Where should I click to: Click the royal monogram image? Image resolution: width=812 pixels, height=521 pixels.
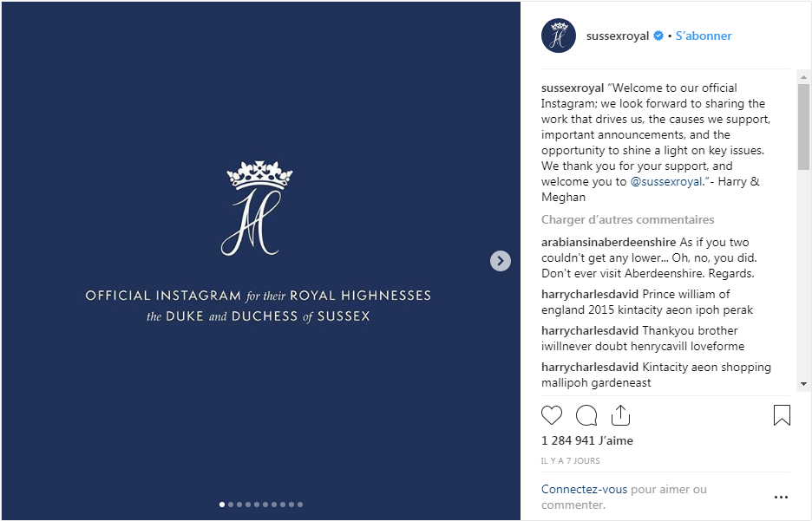(x=259, y=208)
